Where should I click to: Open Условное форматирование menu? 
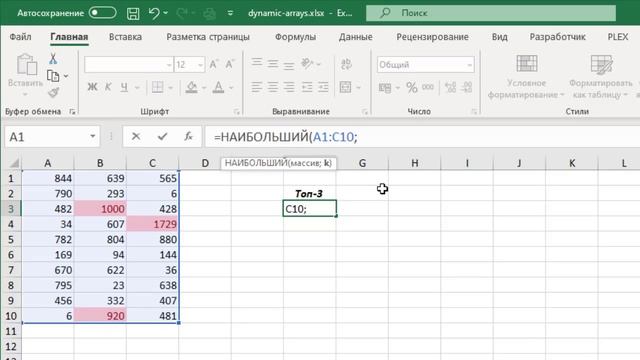[x=526, y=77]
